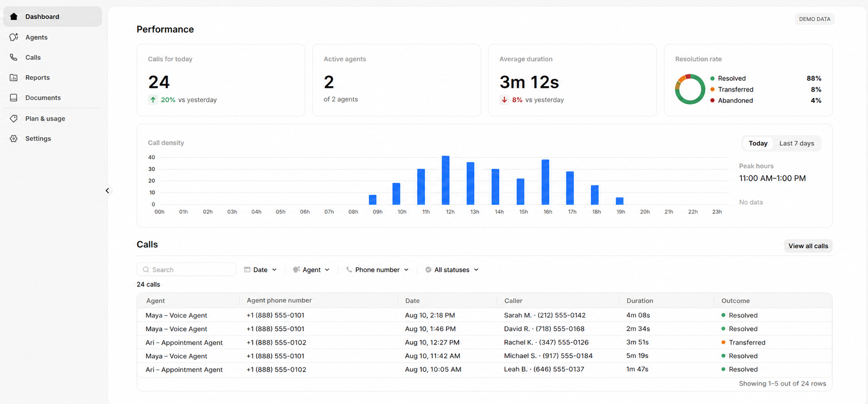Click green Resolved legend dot
868x404 pixels.
pyautogui.click(x=712, y=78)
